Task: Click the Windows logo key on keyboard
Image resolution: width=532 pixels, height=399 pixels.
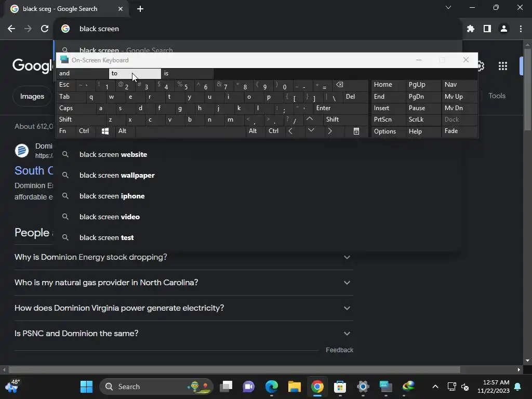Action: [x=105, y=131]
